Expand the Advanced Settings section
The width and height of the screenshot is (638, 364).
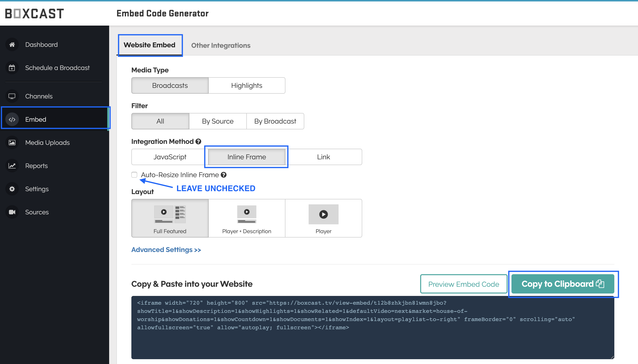click(x=166, y=250)
